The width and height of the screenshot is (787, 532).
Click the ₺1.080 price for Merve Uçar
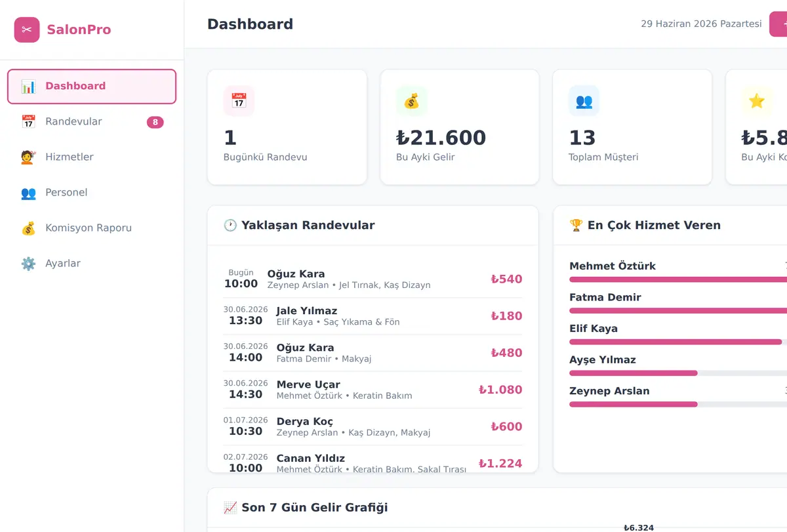pyautogui.click(x=500, y=390)
